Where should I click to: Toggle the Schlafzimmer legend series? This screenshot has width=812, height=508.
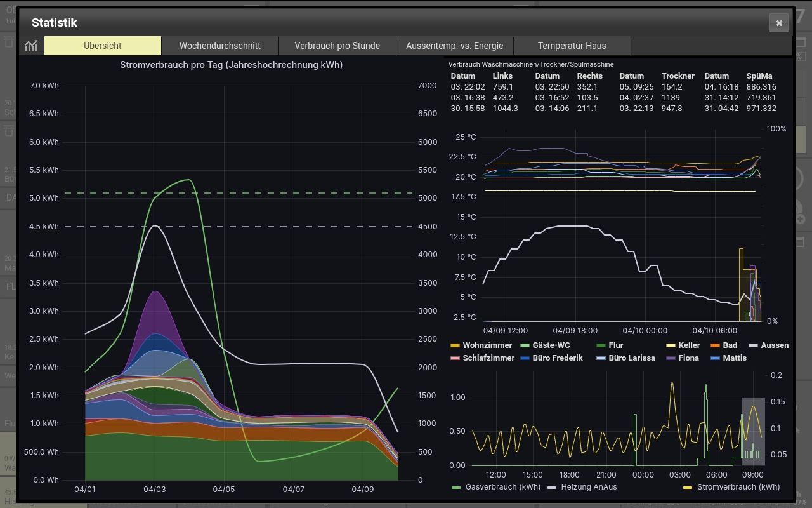pyautogui.click(x=489, y=358)
